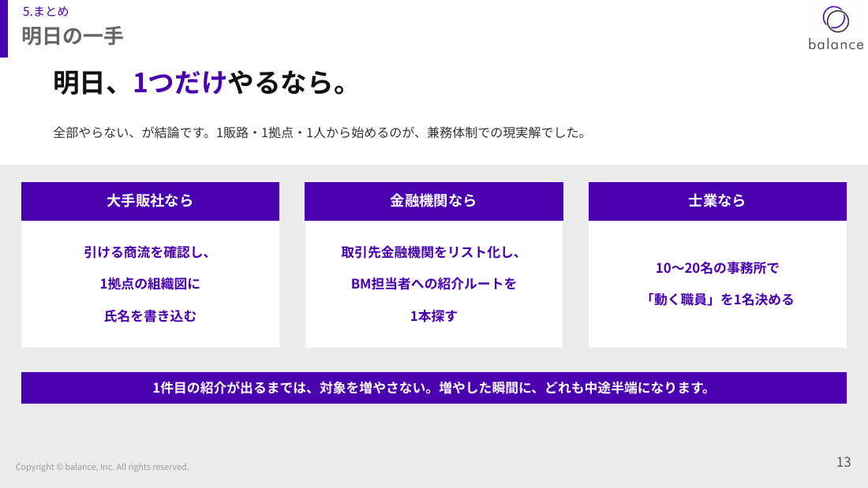Image resolution: width=868 pixels, height=488 pixels.
Task: Select the line '氏名を書き込む'
Action: click(150, 316)
